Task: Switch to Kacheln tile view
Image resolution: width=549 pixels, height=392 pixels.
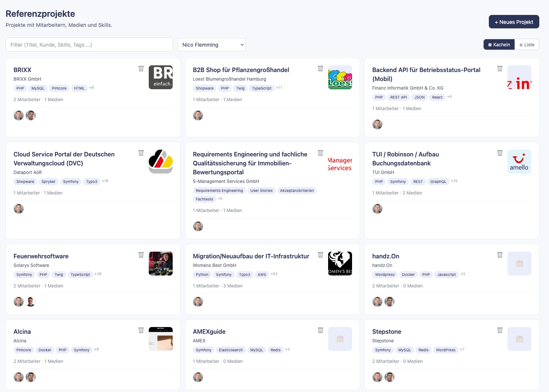Action: pyautogui.click(x=499, y=45)
